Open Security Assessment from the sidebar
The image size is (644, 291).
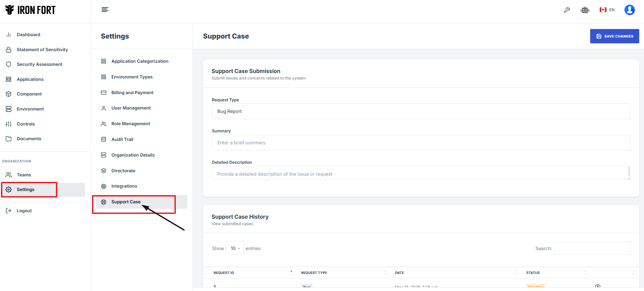[39, 64]
